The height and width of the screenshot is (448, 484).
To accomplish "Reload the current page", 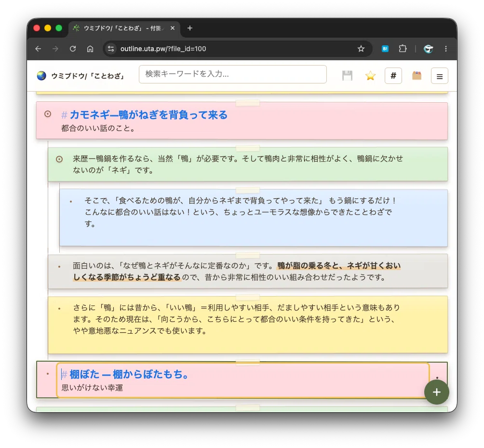I will (73, 49).
